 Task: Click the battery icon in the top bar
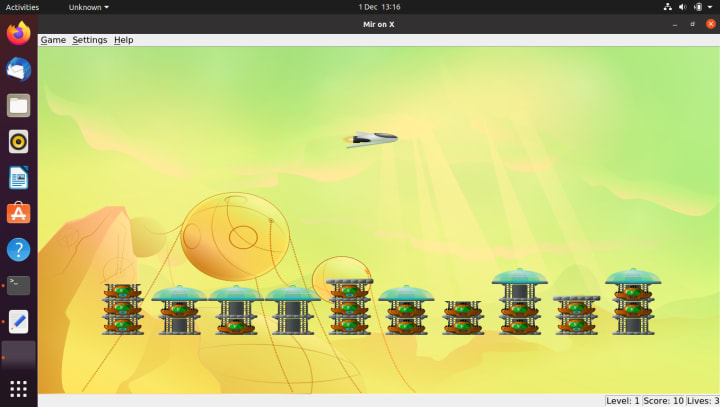pos(698,7)
